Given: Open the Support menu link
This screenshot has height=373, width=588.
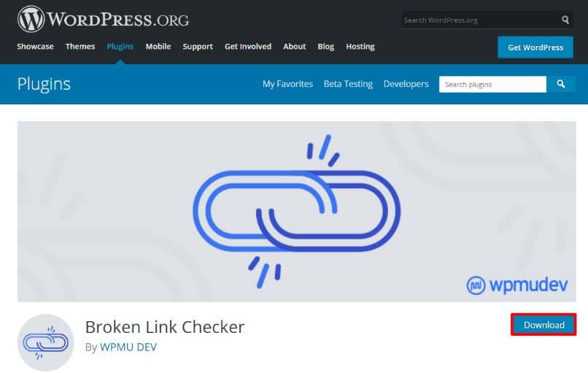Looking at the screenshot, I should (x=198, y=47).
